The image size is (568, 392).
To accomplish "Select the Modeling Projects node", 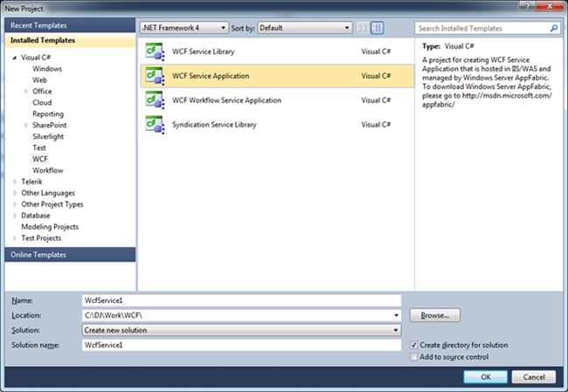I will point(50,227).
